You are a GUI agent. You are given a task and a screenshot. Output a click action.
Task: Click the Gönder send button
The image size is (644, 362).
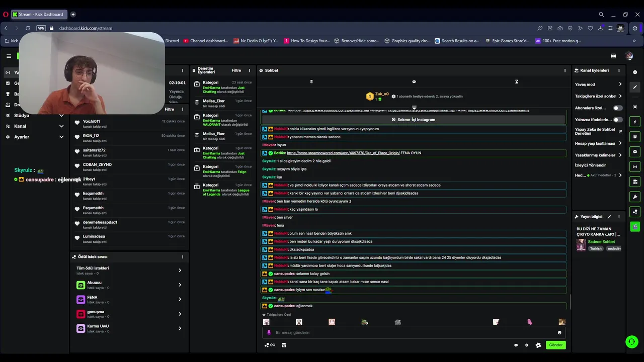(x=556, y=345)
